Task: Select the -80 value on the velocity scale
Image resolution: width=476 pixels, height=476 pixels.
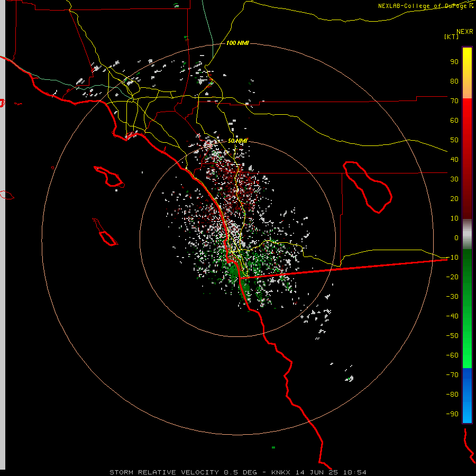Action: [x=452, y=395]
